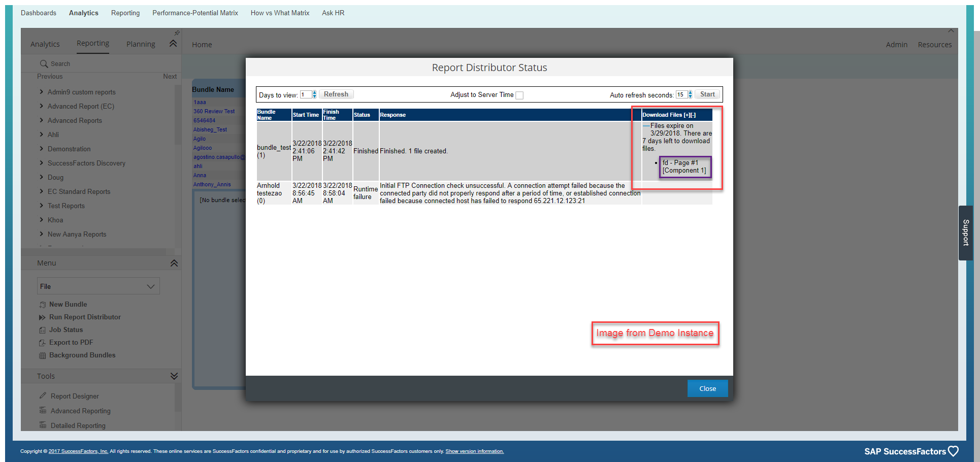Screen dimensions: 980x462
Task: Open the Analytics top menu item
Action: pyautogui.click(x=84, y=13)
